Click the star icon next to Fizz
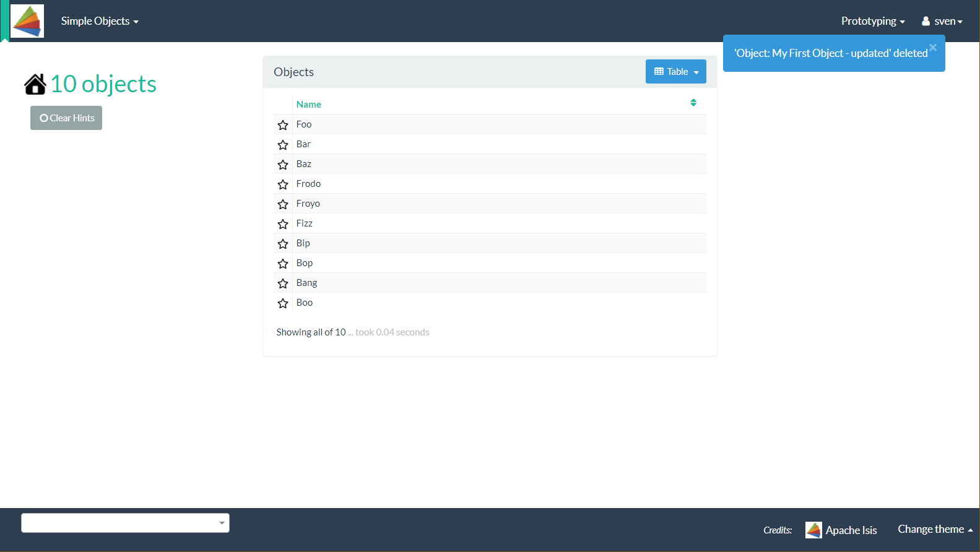The image size is (980, 552). pyautogui.click(x=283, y=224)
